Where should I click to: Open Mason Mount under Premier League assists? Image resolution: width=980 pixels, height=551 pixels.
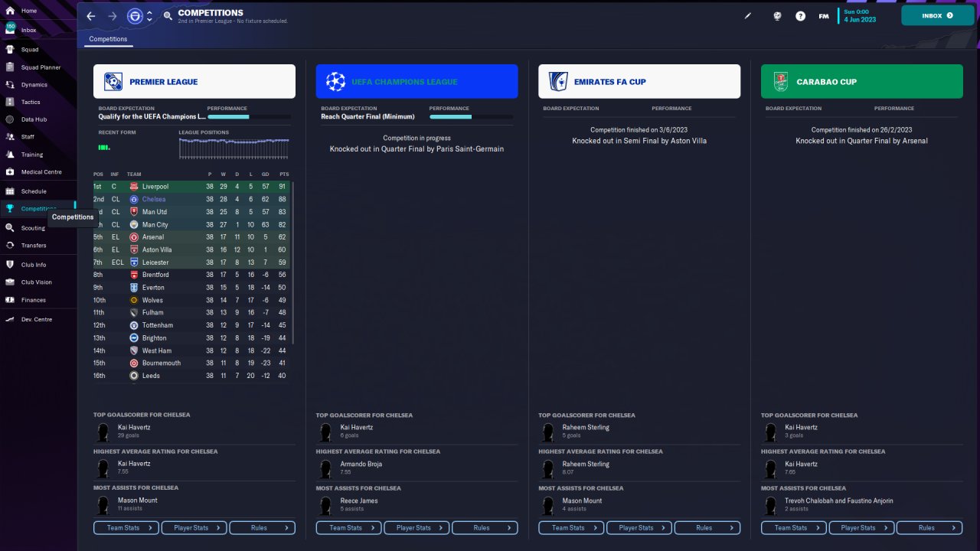click(137, 500)
